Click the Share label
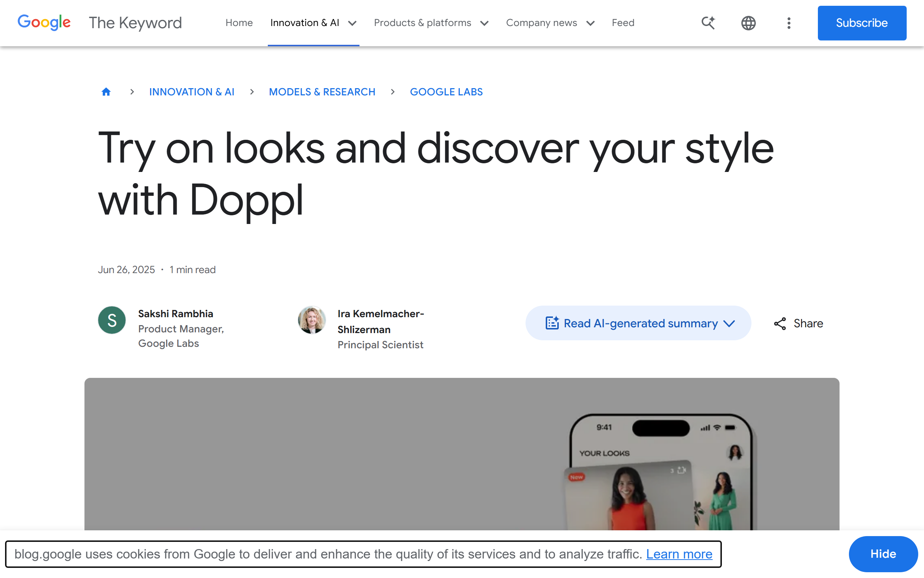The width and height of the screenshot is (924, 578). [x=808, y=323]
